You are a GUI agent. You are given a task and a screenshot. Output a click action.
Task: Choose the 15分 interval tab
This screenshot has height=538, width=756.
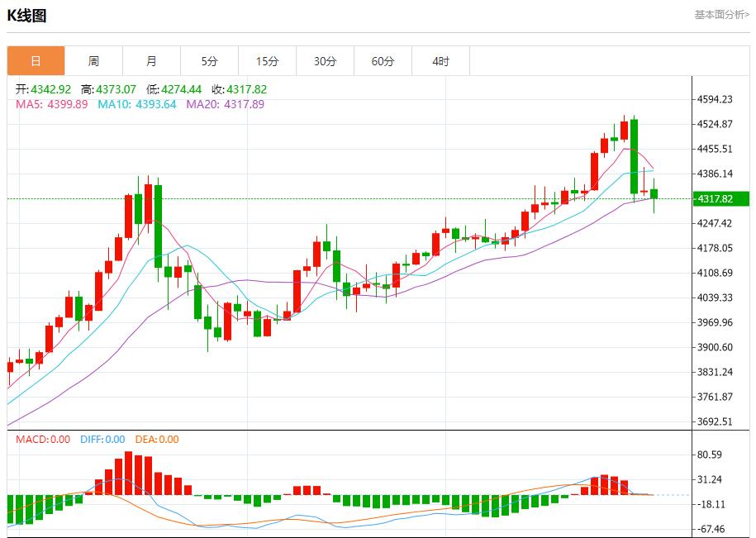[x=267, y=61]
